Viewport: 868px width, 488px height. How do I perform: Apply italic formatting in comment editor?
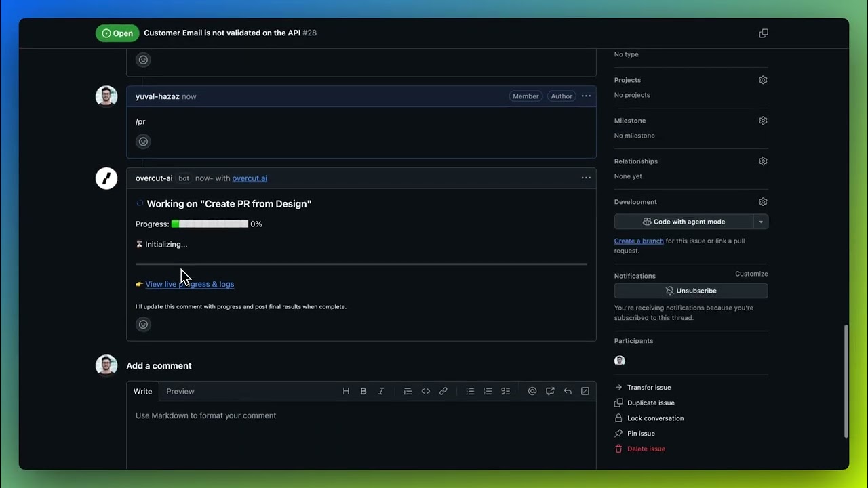pyautogui.click(x=381, y=391)
